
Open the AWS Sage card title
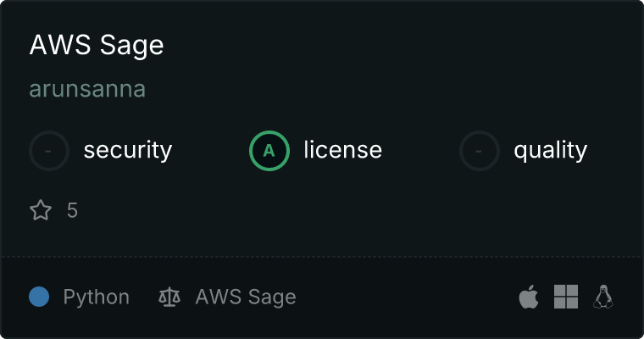(x=97, y=46)
